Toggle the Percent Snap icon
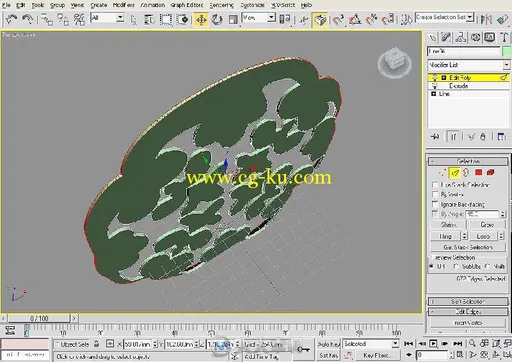The width and height of the screenshot is (512, 362). click(371, 20)
